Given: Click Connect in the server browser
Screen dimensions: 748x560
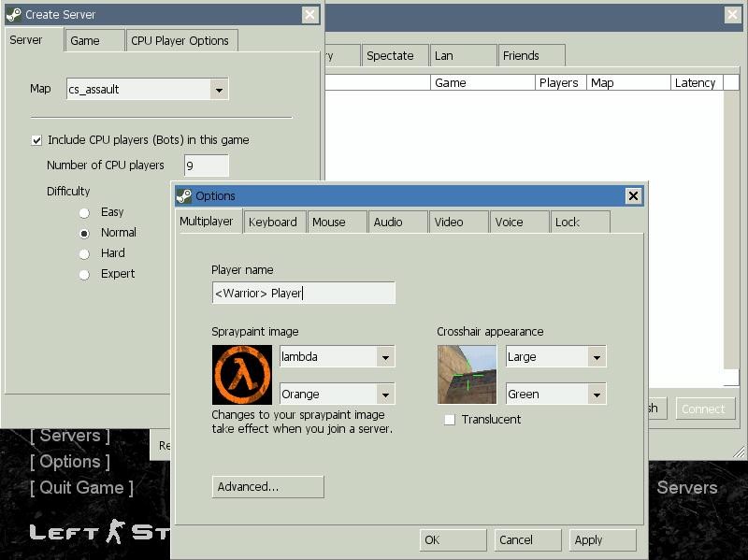Looking at the screenshot, I should (x=705, y=409).
